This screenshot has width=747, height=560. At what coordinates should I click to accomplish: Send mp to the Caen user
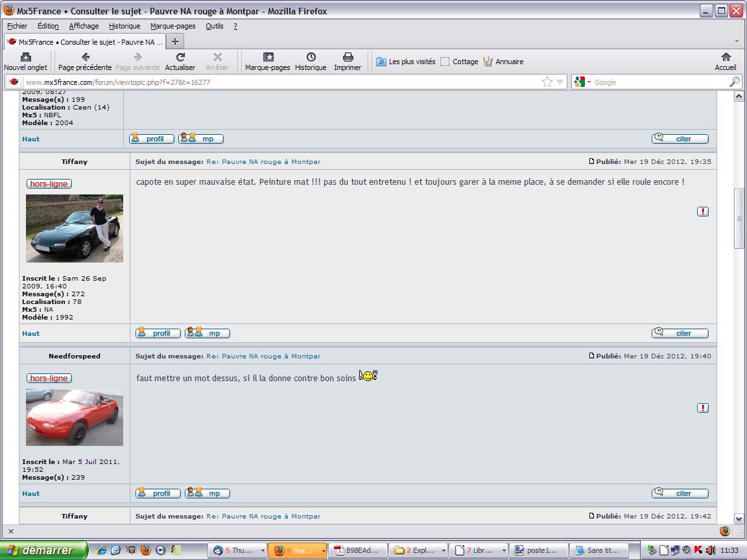(200, 139)
